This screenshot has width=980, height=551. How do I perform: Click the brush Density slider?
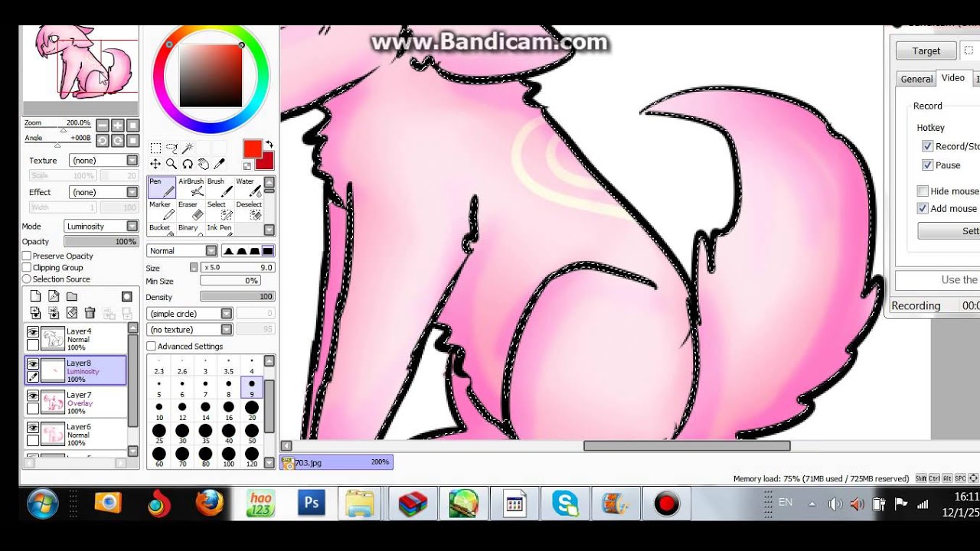237,296
